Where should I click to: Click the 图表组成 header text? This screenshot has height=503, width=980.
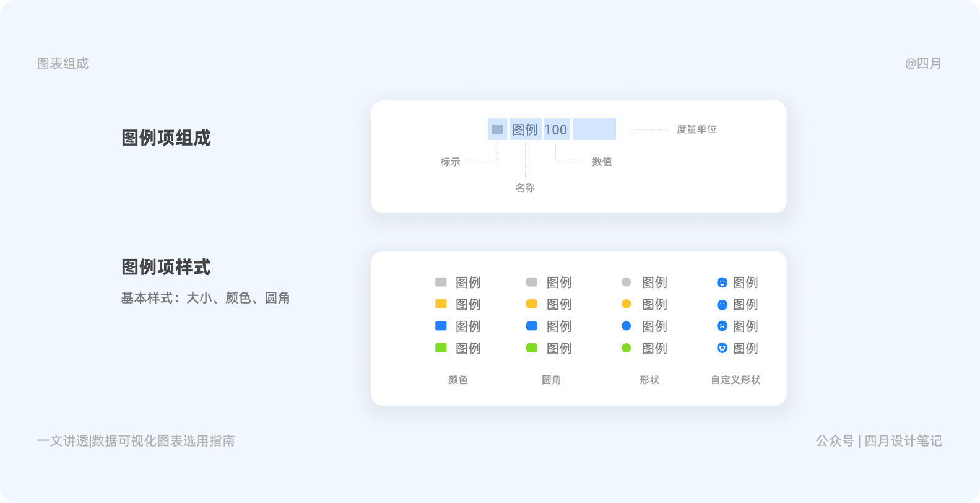[x=63, y=64]
